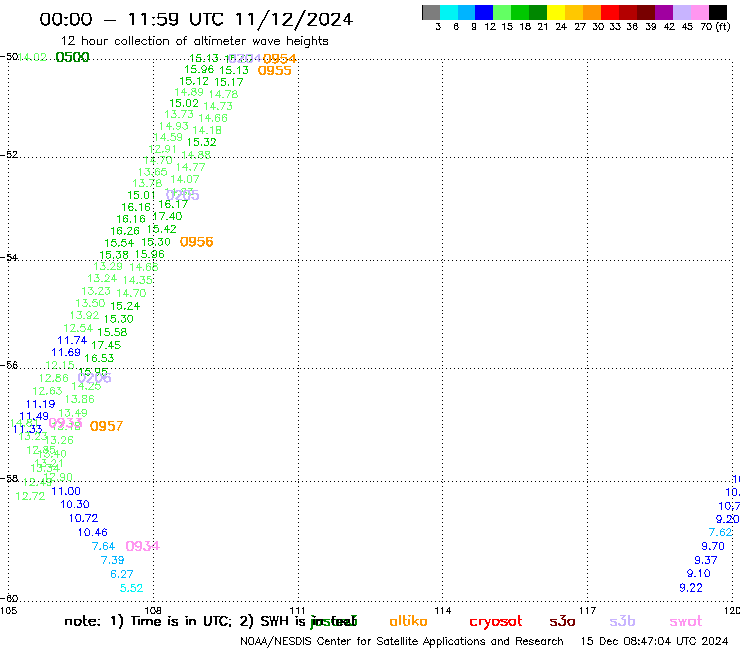This screenshot has width=740, height=650.
Task: Click the 17.40 wave height value
Action: click(167, 216)
